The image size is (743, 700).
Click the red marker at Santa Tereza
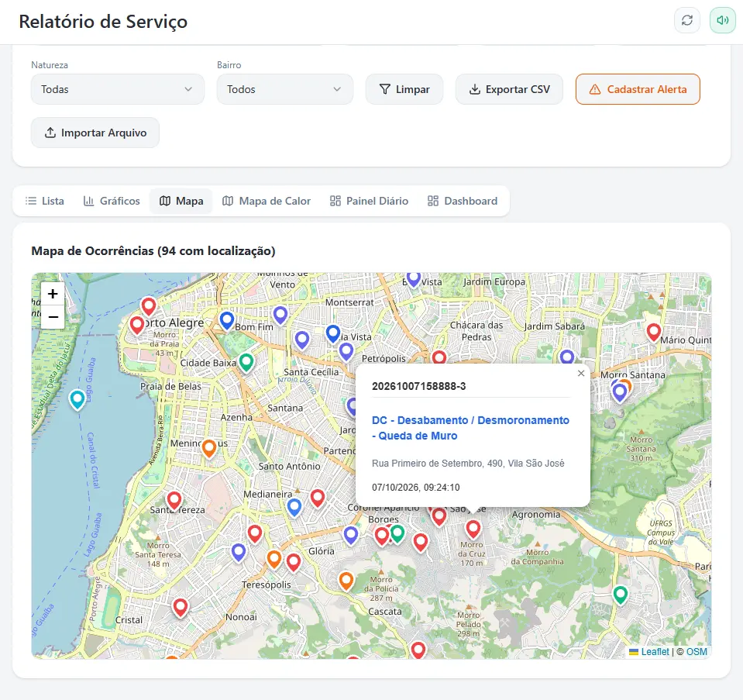(174, 500)
